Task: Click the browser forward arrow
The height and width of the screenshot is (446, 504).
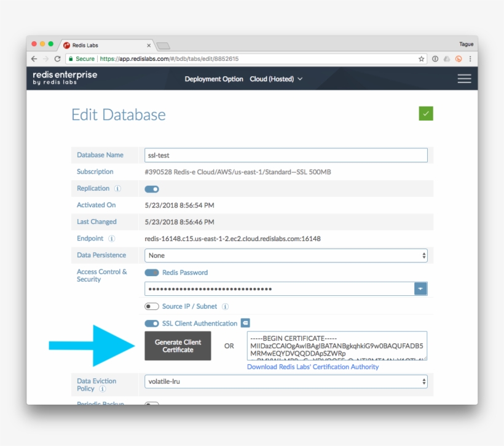Action: [x=45, y=59]
